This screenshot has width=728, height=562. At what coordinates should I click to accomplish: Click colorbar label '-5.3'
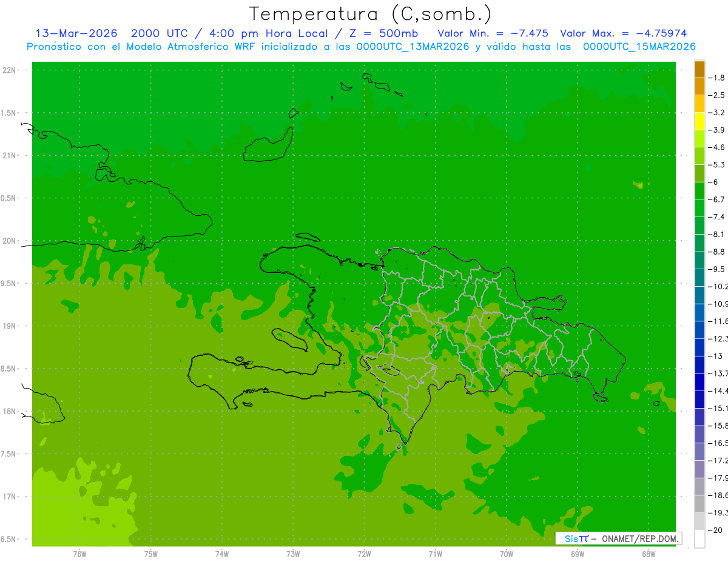[718, 165]
